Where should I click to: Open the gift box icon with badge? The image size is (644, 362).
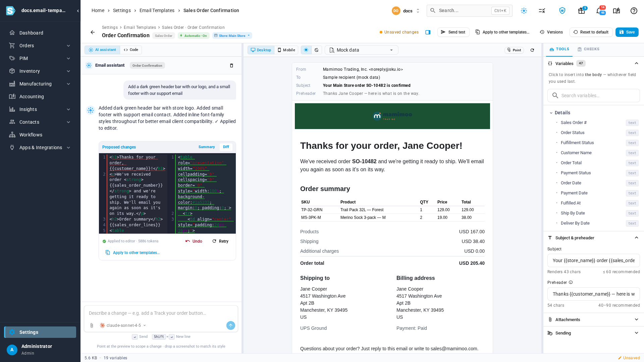(582, 11)
